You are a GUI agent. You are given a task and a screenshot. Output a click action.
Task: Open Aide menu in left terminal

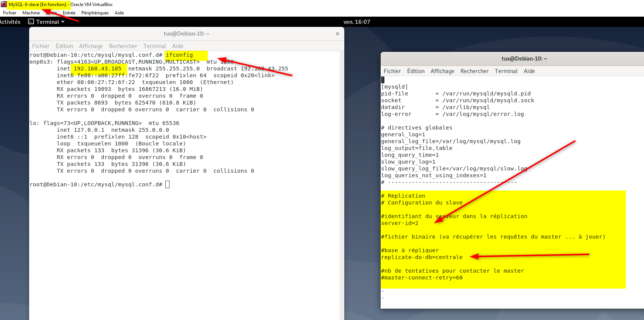[x=178, y=46]
